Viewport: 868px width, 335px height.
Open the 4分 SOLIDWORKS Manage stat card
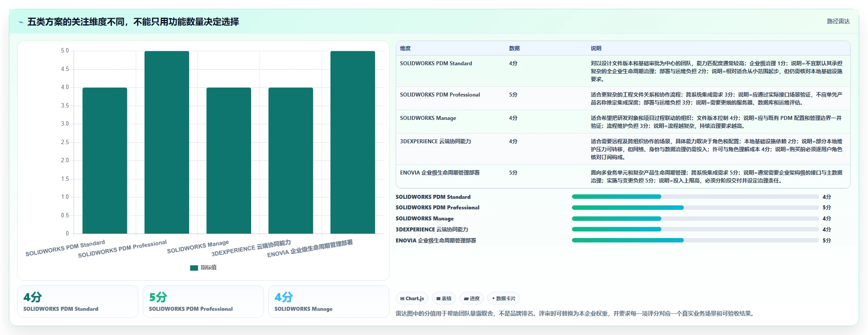coord(329,301)
